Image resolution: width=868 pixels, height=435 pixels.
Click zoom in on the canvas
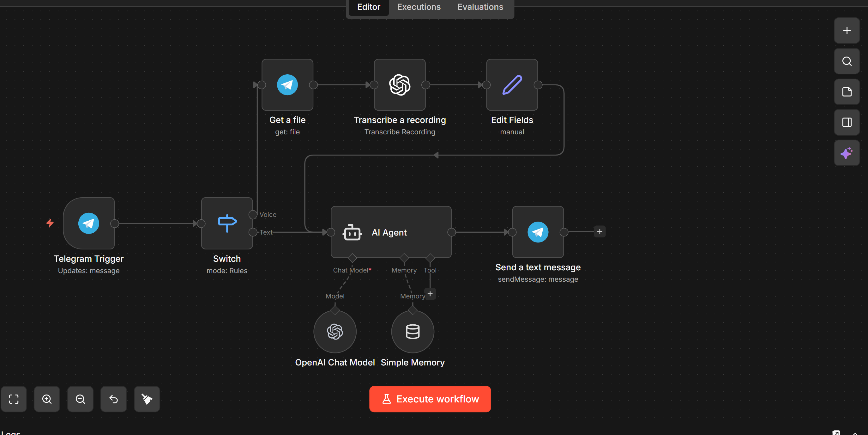(x=47, y=399)
